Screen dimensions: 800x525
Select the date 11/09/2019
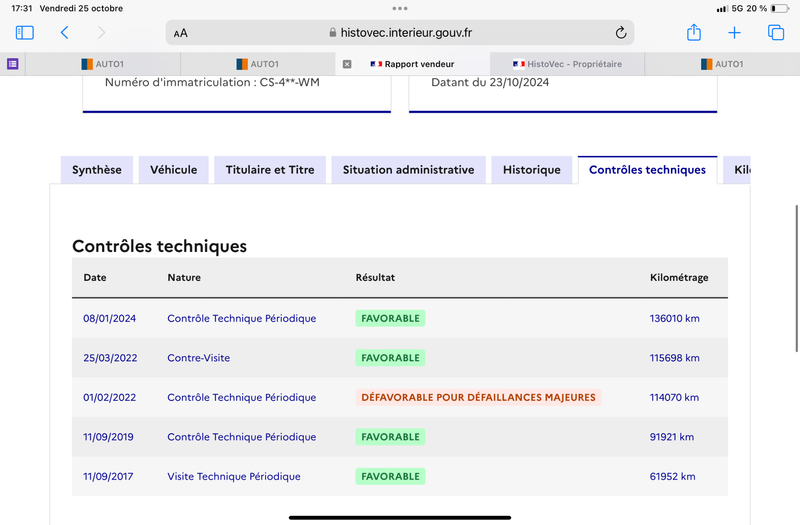[108, 437]
